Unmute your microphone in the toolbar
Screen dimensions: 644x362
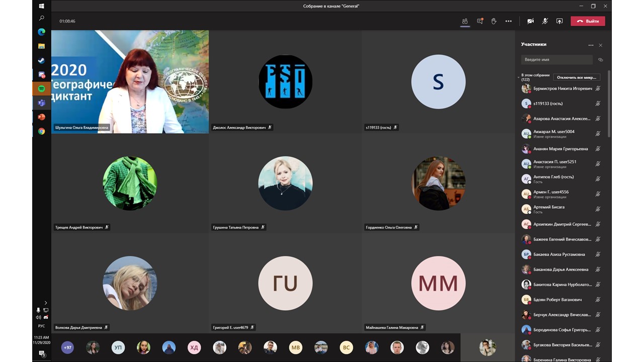point(544,21)
